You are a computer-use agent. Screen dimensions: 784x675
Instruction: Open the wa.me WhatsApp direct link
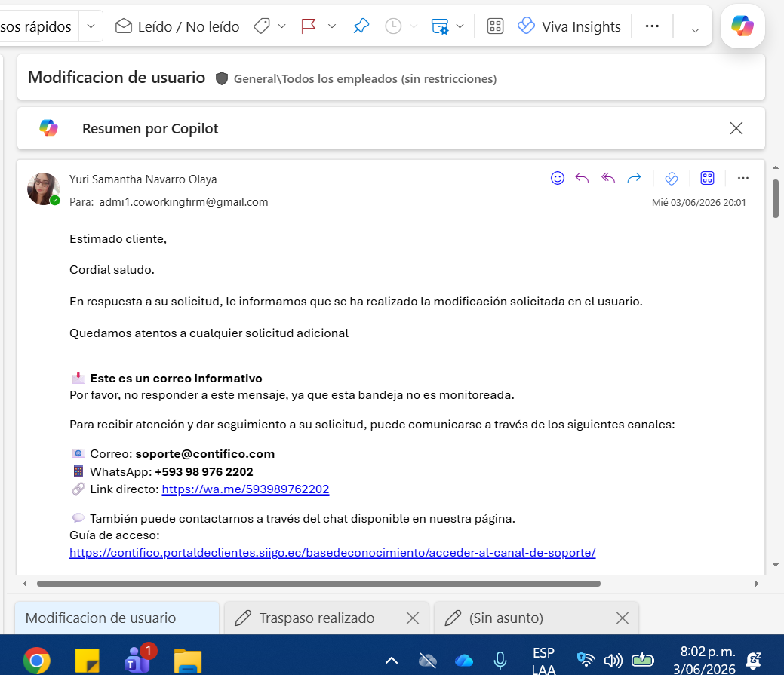click(x=245, y=489)
